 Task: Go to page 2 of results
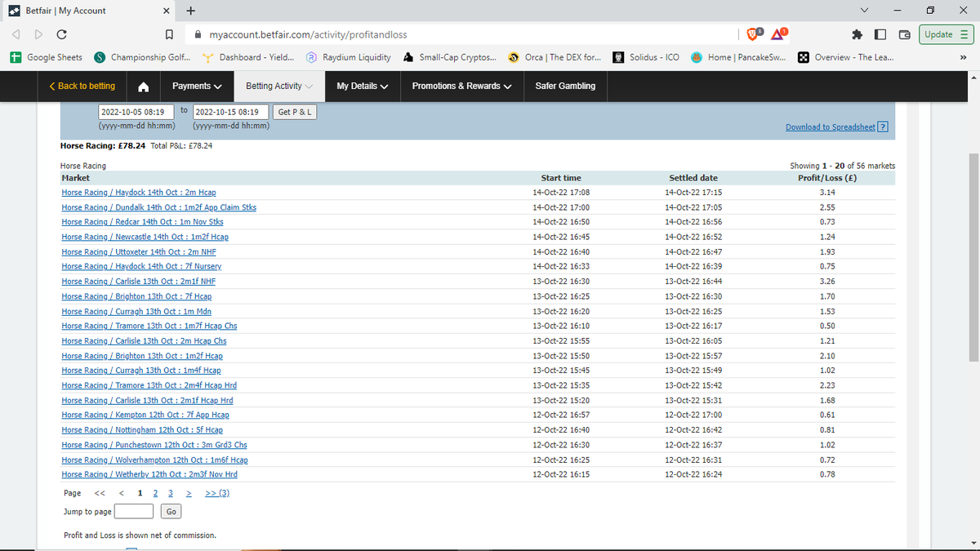click(x=155, y=493)
